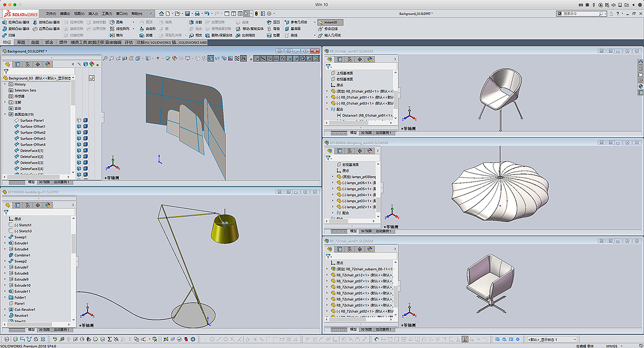Click the 放样凸台/基体 loft tool
The width and height of the screenshot is (644, 348).
46,22
